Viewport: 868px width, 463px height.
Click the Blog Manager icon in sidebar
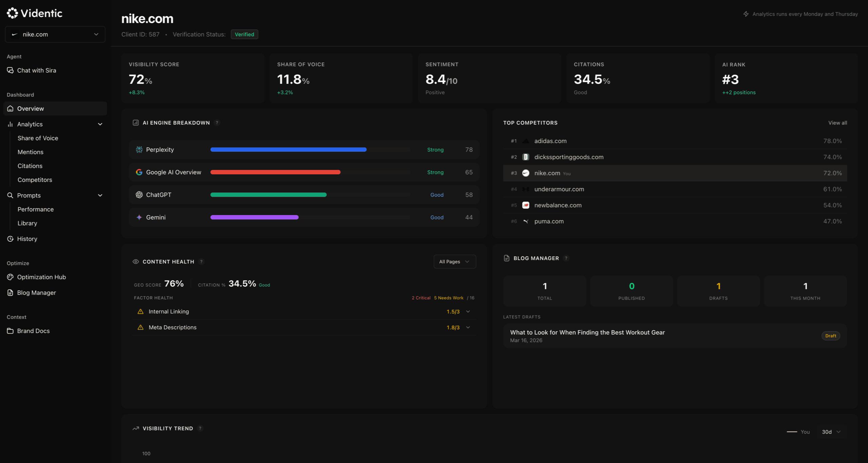11,292
